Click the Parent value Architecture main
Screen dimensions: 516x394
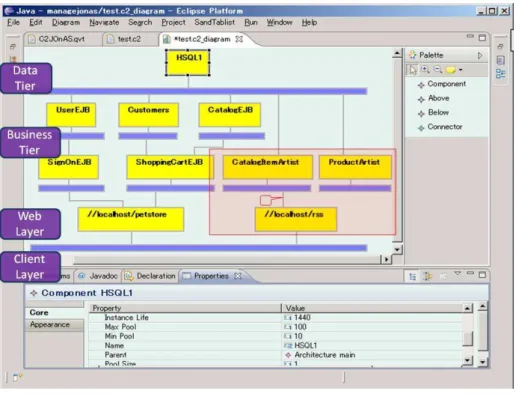click(325, 355)
